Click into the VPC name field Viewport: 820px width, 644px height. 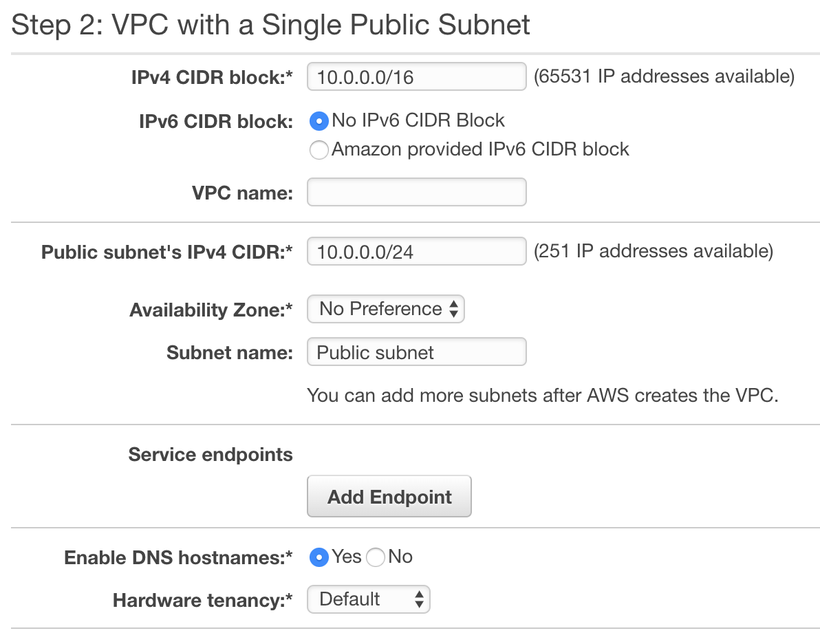pos(417,192)
